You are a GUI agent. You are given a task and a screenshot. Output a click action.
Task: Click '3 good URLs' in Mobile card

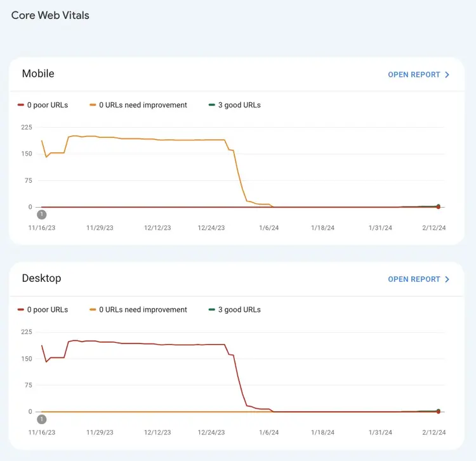(x=239, y=105)
